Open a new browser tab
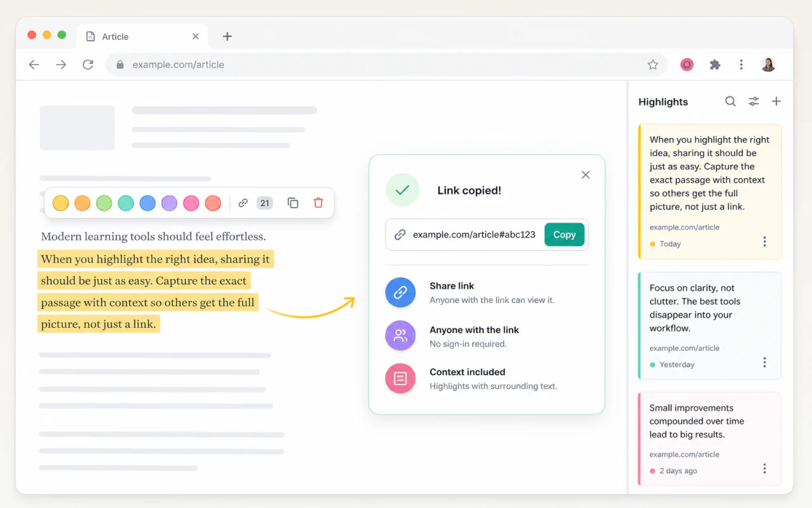812x508 pixels. (227, 37)
